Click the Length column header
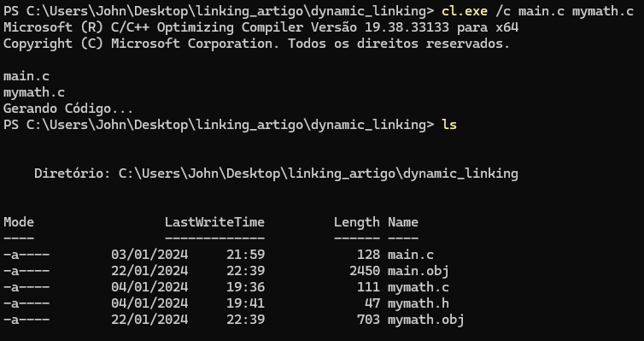 click(x=357, y=222)
